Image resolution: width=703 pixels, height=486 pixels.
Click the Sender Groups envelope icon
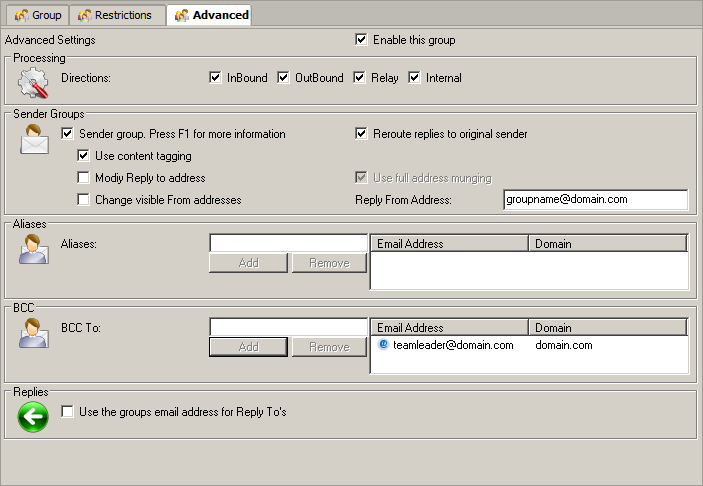[x=34, y=140]
